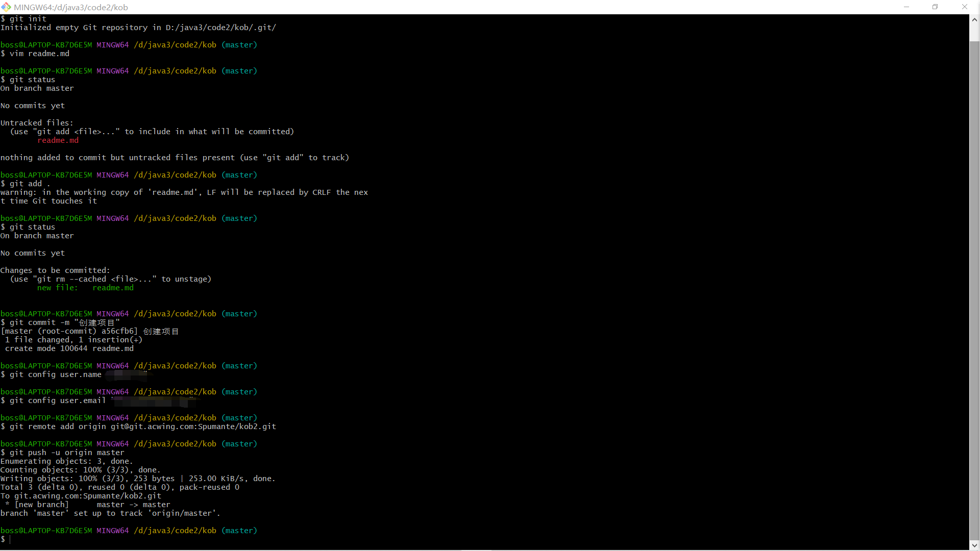Click the Git Bash icon in title bar

pos(6,7)
